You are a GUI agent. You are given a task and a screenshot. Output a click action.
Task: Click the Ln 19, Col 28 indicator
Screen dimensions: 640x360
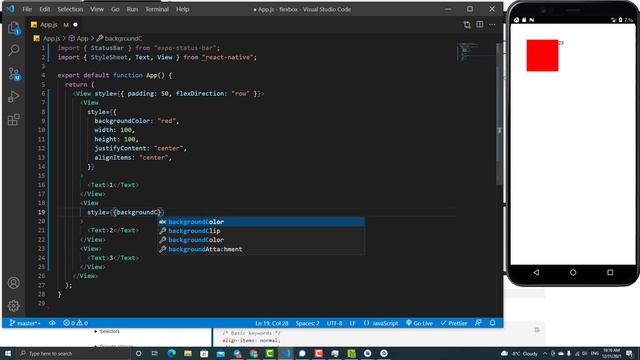coord(272,323)
